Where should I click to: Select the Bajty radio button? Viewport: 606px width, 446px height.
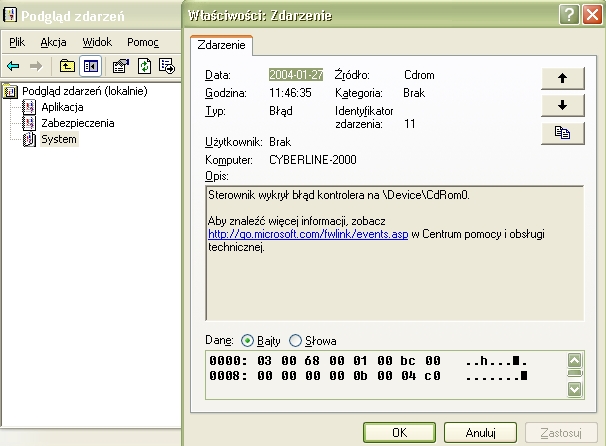click(247, 341)
